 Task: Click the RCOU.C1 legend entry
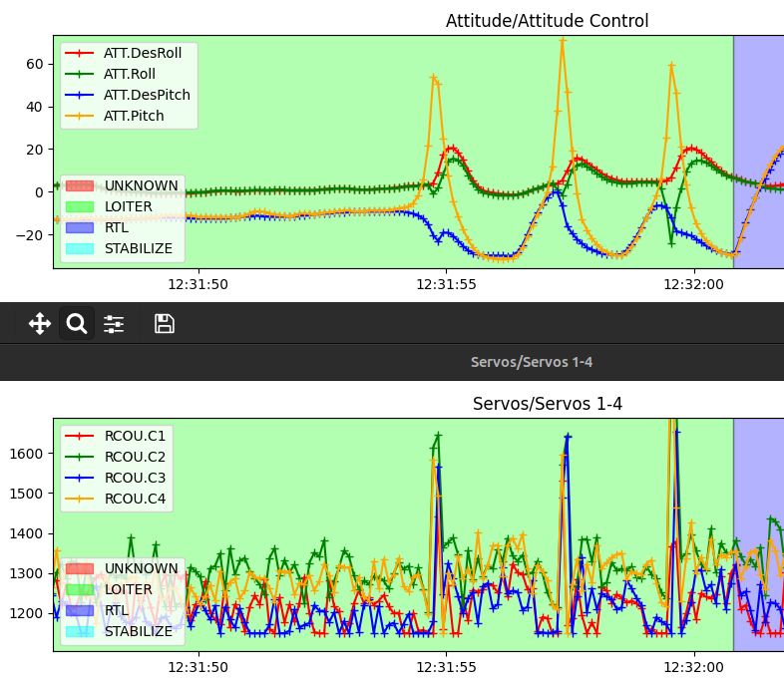click(135, 436)
